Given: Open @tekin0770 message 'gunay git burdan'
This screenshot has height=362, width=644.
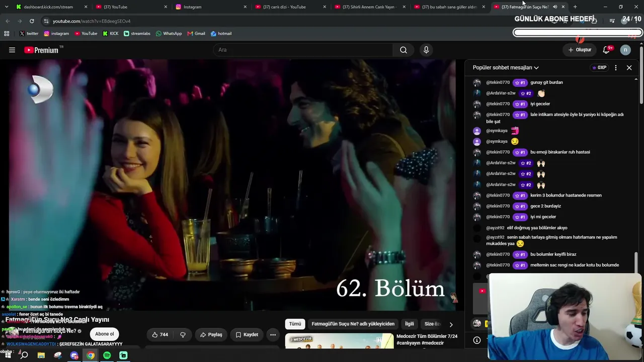Looking at the screenshot, I should click(546, 82).
